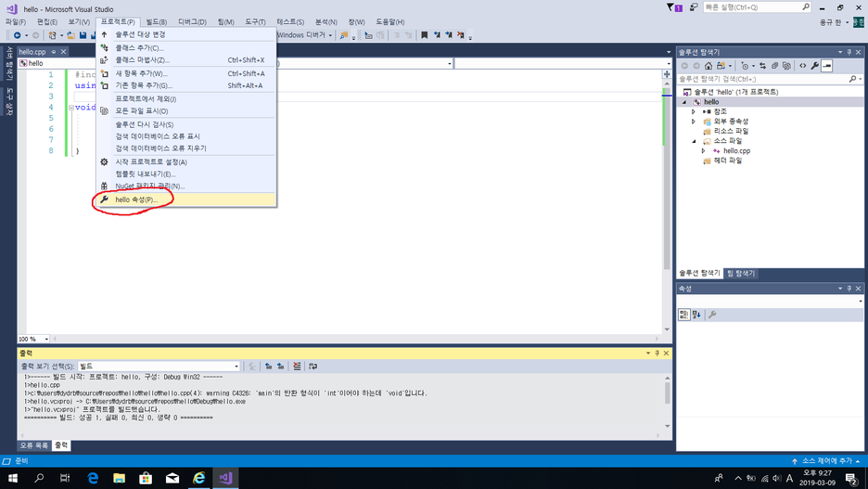
Task: Select 기존 항목 추가(G)... menu entry
Action: [x=186, y=85]
